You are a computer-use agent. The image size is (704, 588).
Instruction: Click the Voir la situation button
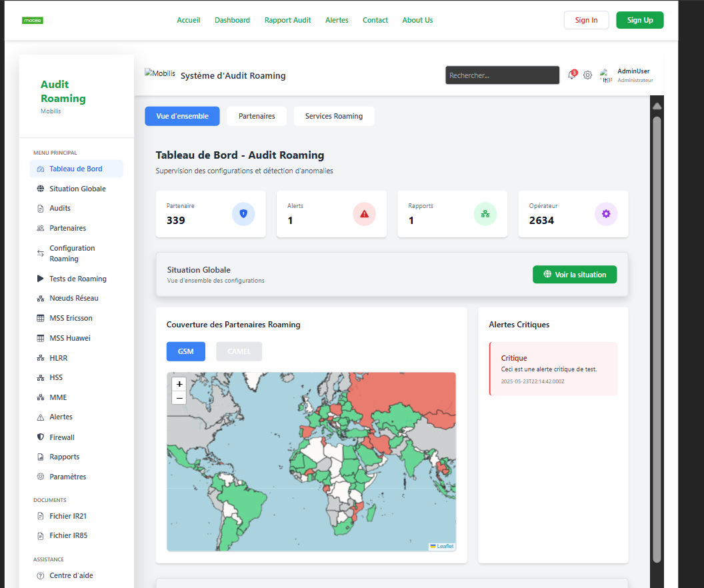pos(575,275)
